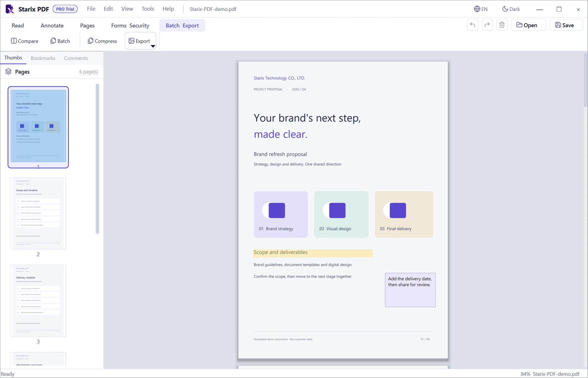This screenshot has height=378, width=588.
Task: Select the partially visible page 4 thumbnail
Action: (38, 359)
